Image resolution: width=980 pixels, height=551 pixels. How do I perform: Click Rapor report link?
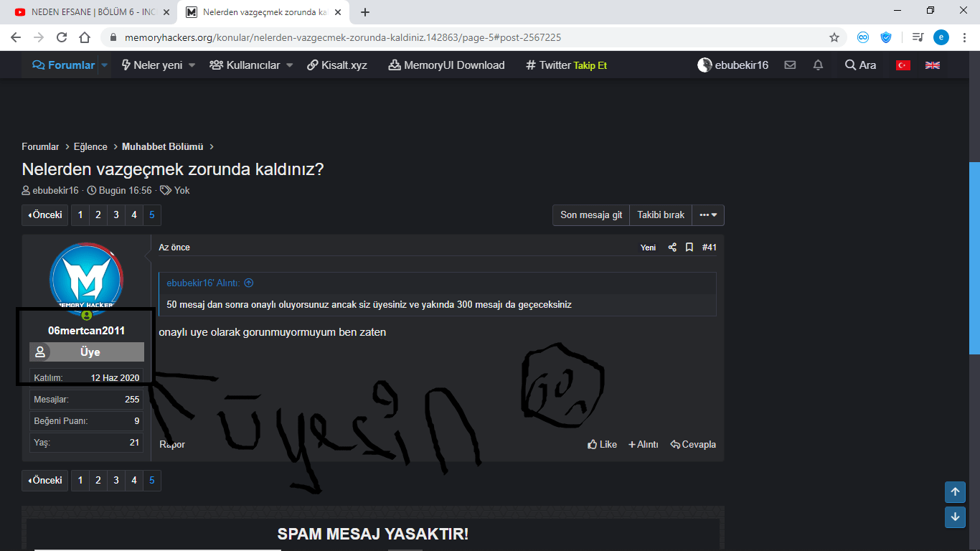[x=172, y=444]
